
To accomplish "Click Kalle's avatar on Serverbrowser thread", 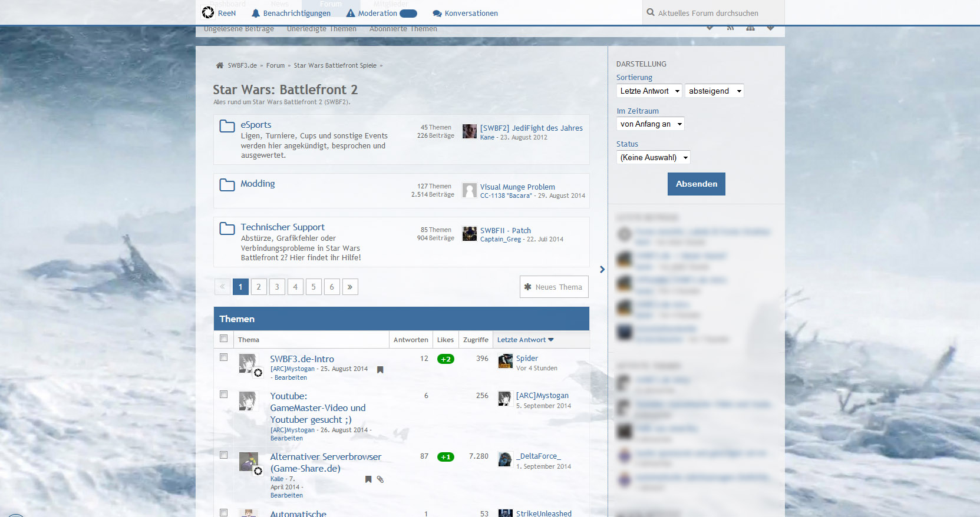I will [248, 462].
